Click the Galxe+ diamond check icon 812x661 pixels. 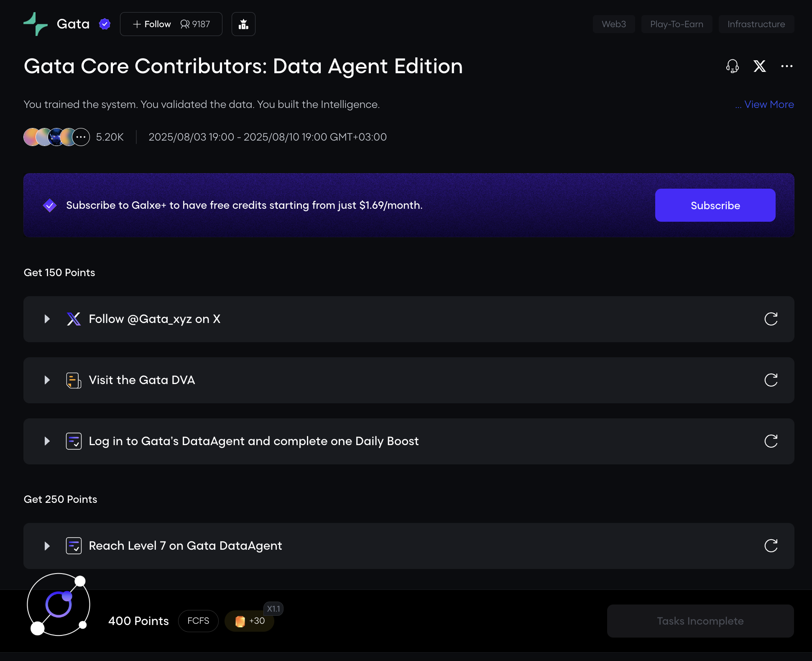[50, 205]
